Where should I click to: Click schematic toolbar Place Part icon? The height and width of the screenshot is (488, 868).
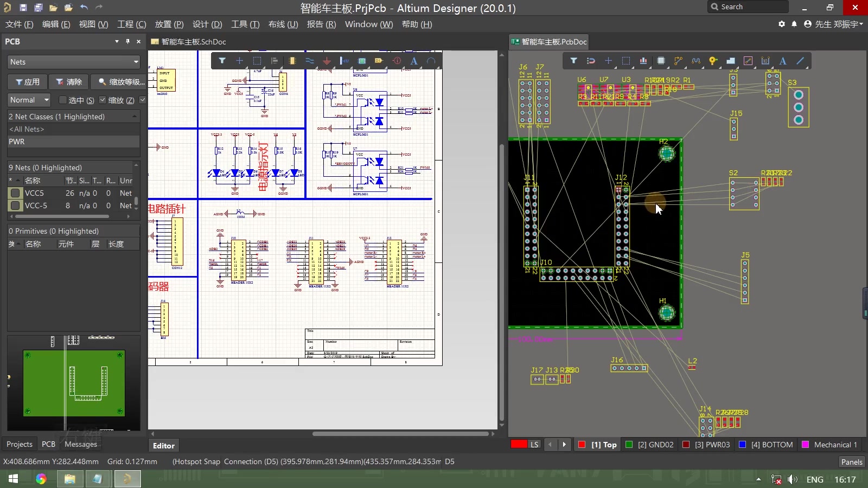click(x=292, y=61)
